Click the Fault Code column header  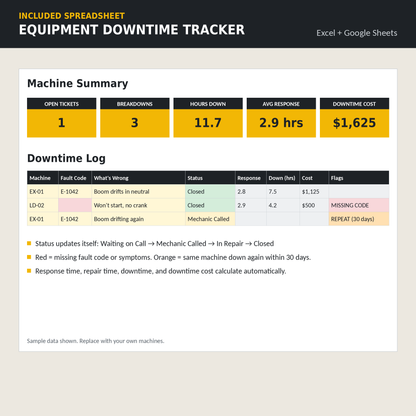point(75,178)
